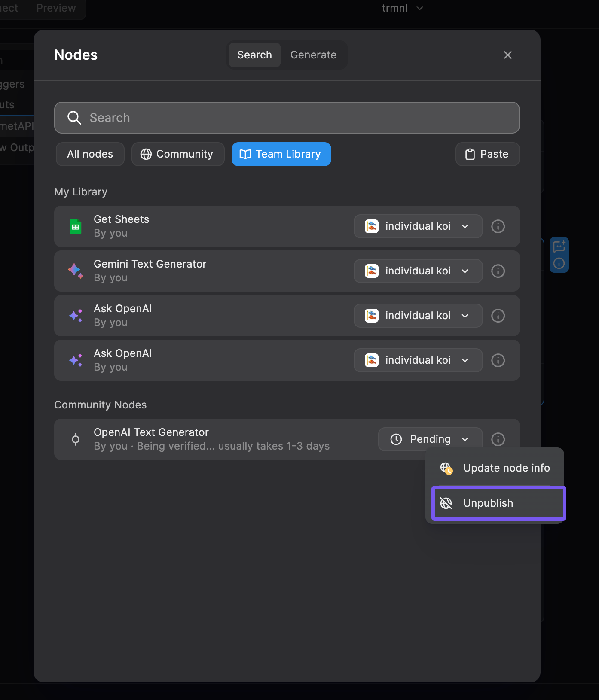Expand the Pending status dropdown
The image size is (599, 700).
[430, 439]
